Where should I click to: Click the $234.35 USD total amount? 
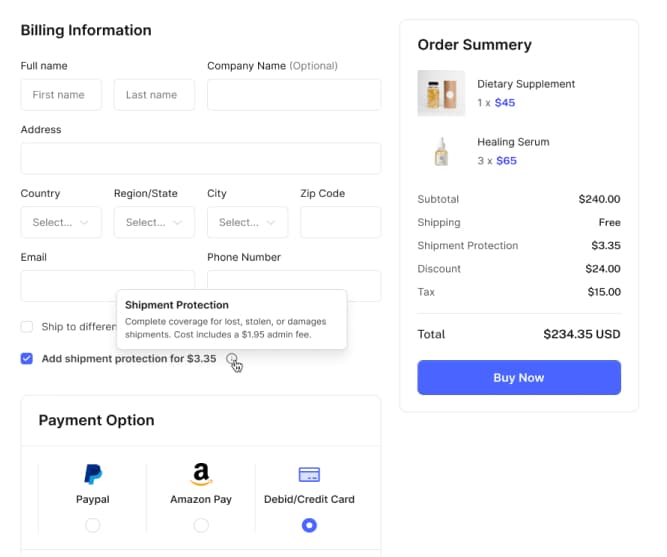tap(581, 334)
